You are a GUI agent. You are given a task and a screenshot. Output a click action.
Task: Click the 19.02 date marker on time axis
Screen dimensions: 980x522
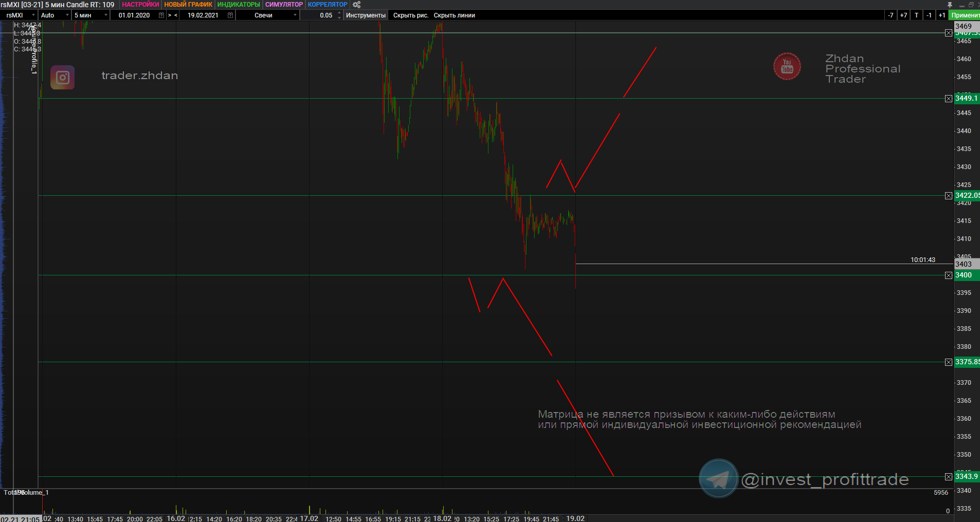click(x=575, y=518)
